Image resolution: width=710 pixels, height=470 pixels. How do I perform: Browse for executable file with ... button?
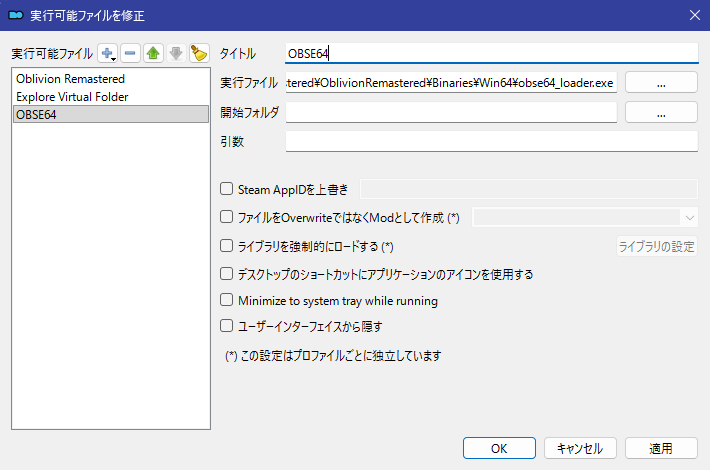(x=661, y=82)
